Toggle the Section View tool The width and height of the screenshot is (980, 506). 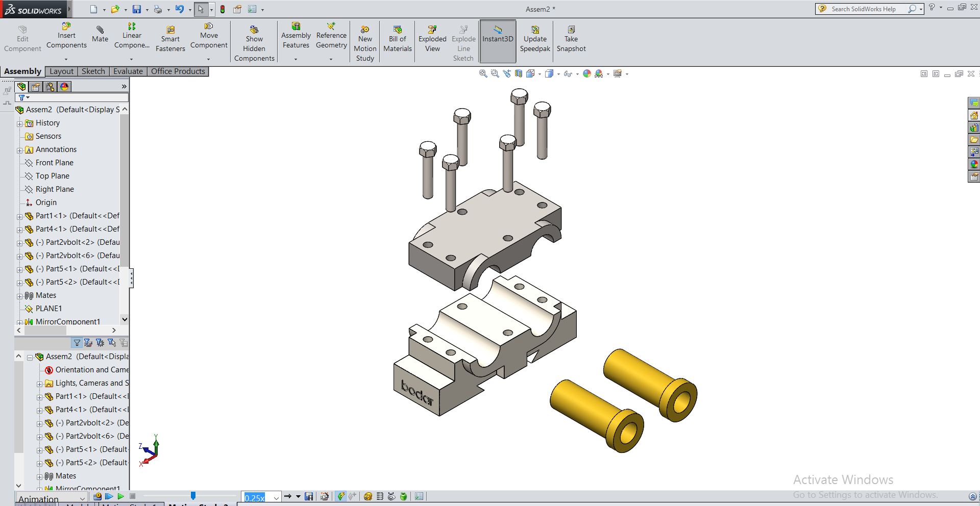coord(519,73)
